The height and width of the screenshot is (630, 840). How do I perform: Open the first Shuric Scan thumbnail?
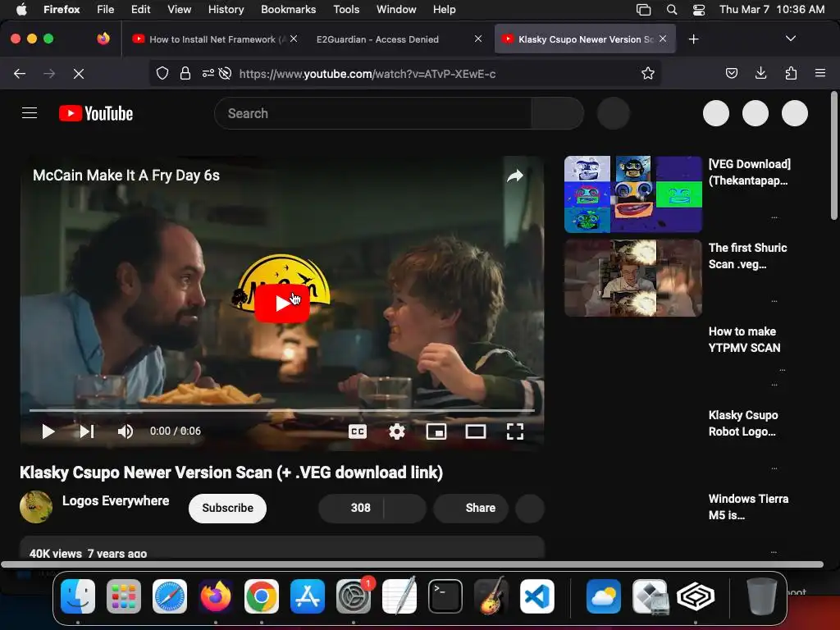(x=632, y=278)
